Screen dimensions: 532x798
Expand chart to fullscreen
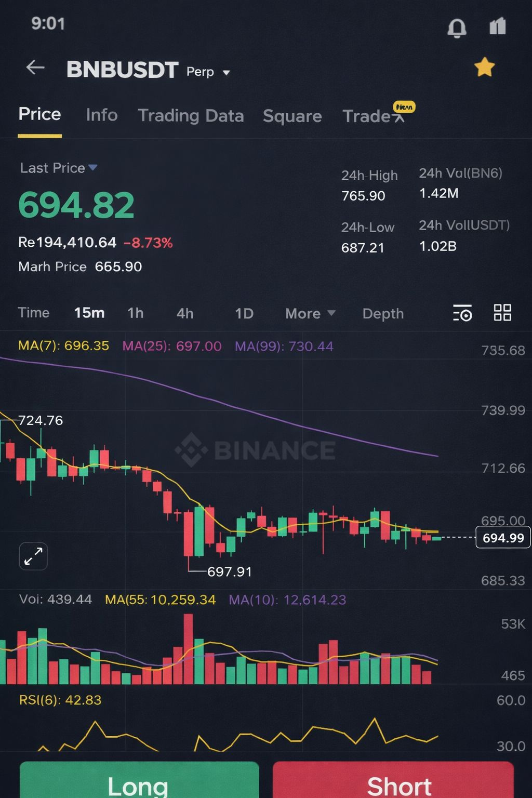pyautogui.click(x=33, y=556)
